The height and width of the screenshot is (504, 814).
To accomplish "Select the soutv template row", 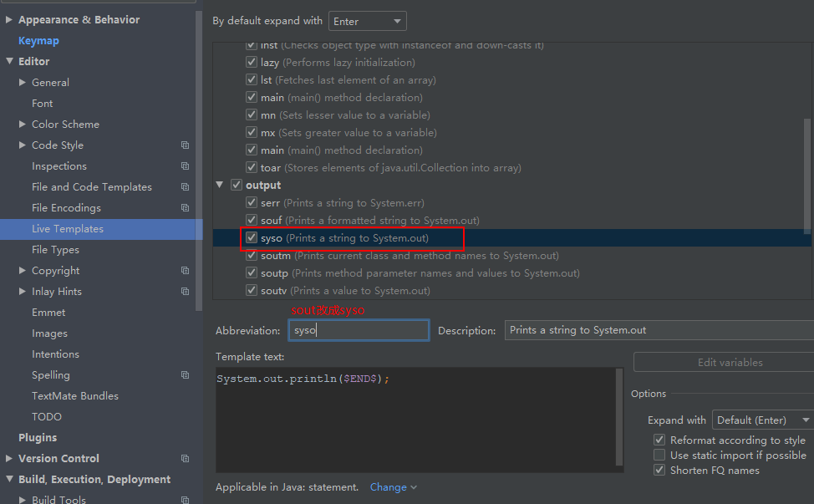I will pyautogui.click(x=511, y=291).
